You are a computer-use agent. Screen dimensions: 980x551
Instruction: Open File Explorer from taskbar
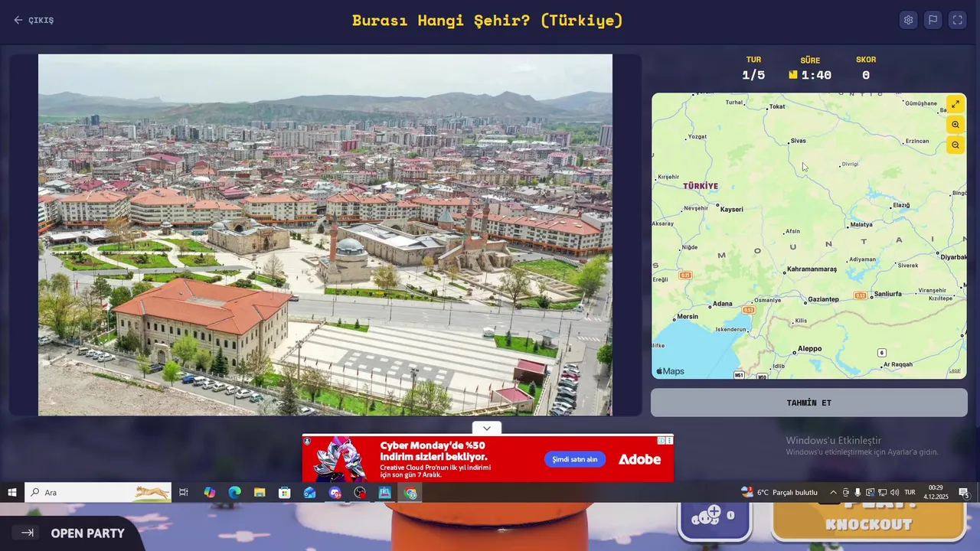tap(260, 492)
